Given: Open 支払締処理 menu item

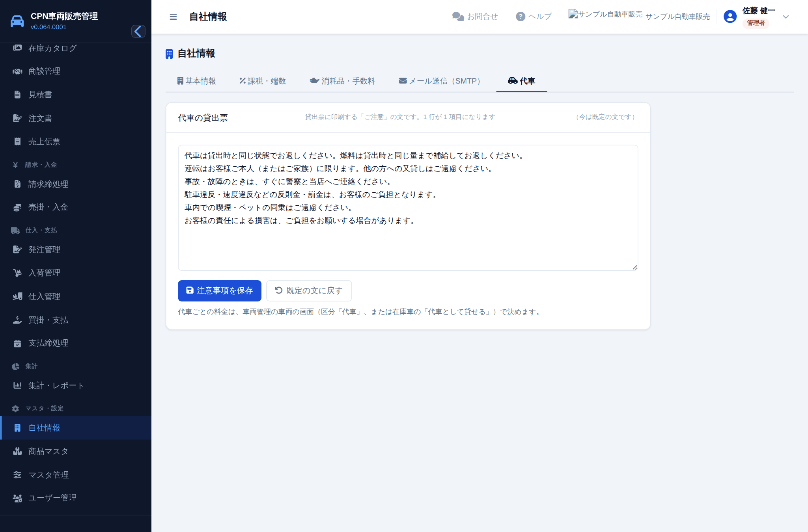Looking at the screenshot, I should tap(76, 343).
